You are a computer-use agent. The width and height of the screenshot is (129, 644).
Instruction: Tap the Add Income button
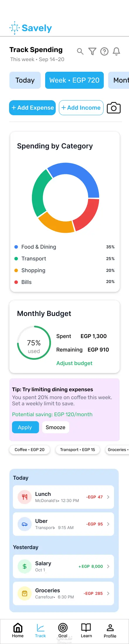coord(81,108)
